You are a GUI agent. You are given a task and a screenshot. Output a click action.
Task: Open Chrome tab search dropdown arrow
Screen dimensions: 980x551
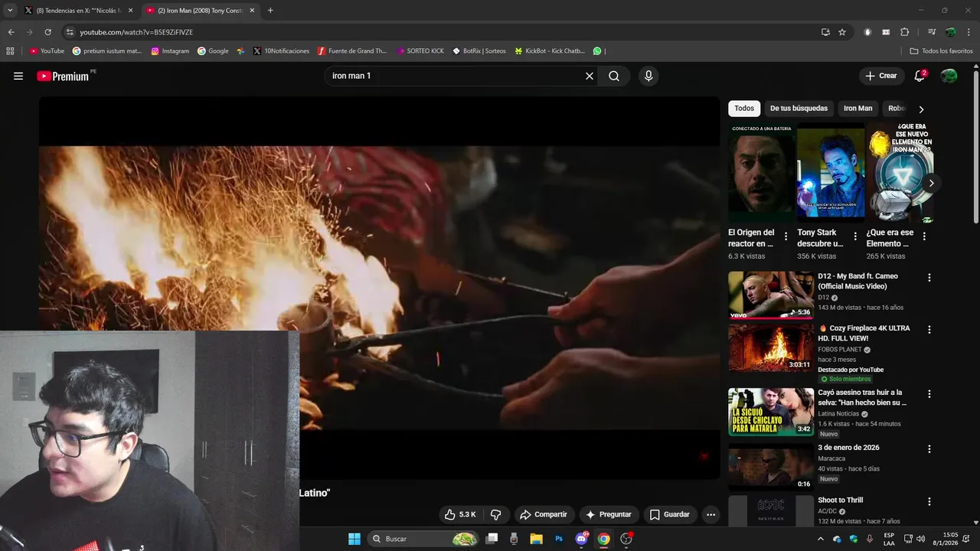(10, 11)
